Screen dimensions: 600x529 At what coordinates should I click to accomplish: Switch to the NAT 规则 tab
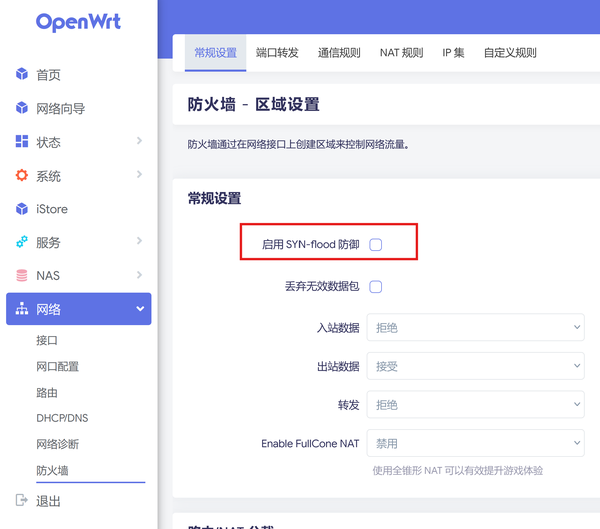coord(401,53)
